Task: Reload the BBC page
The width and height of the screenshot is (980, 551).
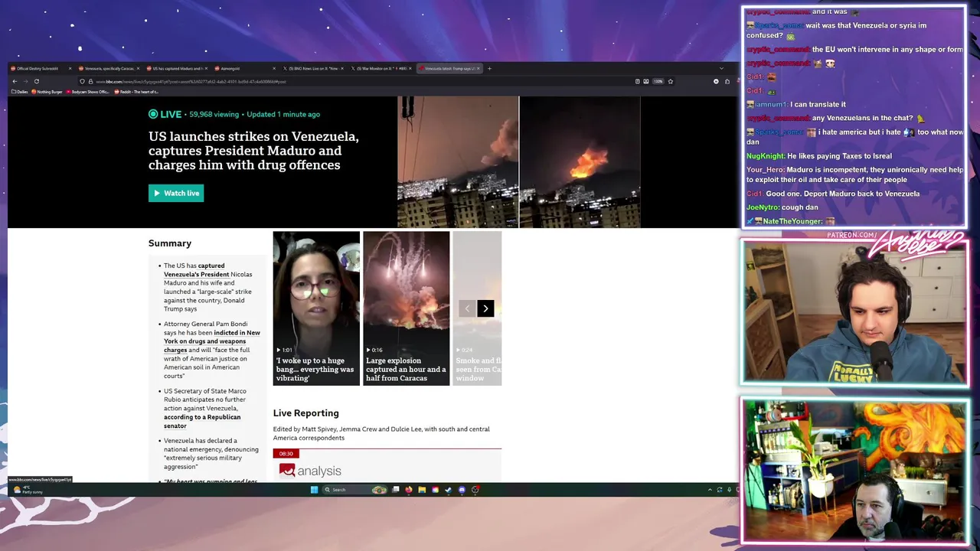Action: coord(36,81)
